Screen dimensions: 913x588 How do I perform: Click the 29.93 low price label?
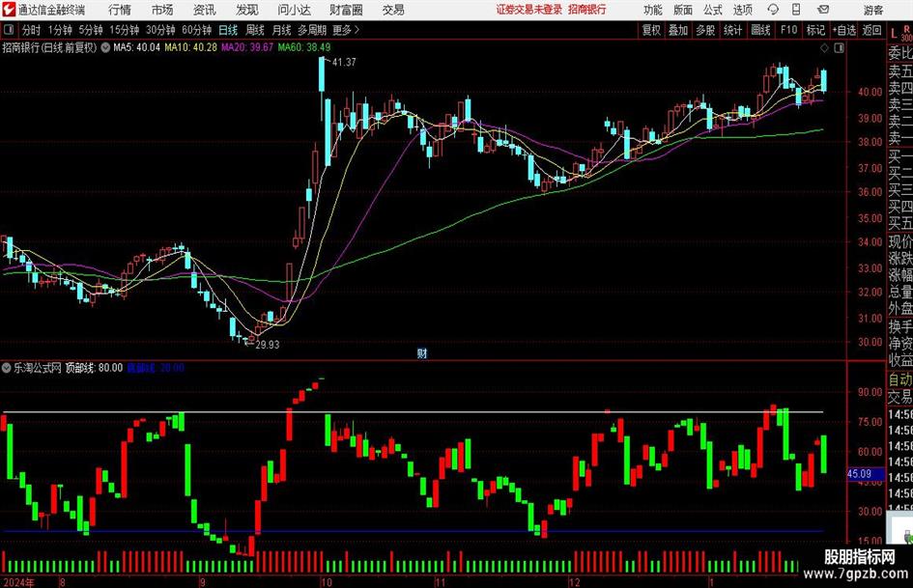[x=268, y=345]
